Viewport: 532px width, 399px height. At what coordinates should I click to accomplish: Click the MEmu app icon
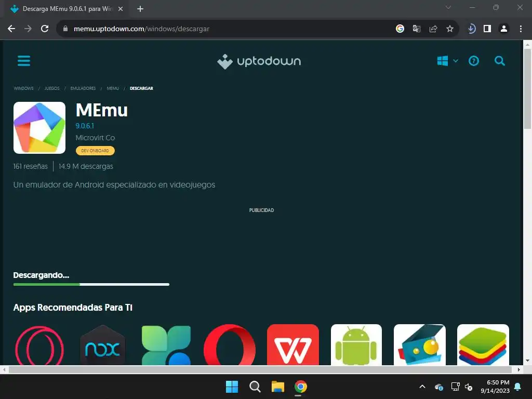39,128
